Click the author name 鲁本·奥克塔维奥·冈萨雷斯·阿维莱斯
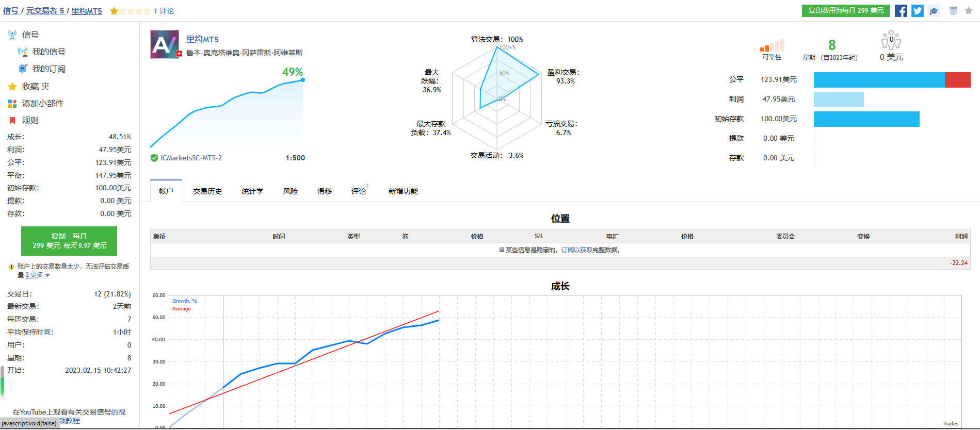The height and width of the screenshot is (430, 980). (x=245, y=53)
